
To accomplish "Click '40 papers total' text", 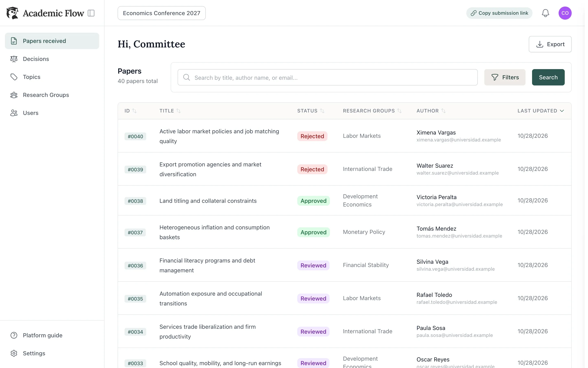I will pyautogui.click(x=138, y=81).
